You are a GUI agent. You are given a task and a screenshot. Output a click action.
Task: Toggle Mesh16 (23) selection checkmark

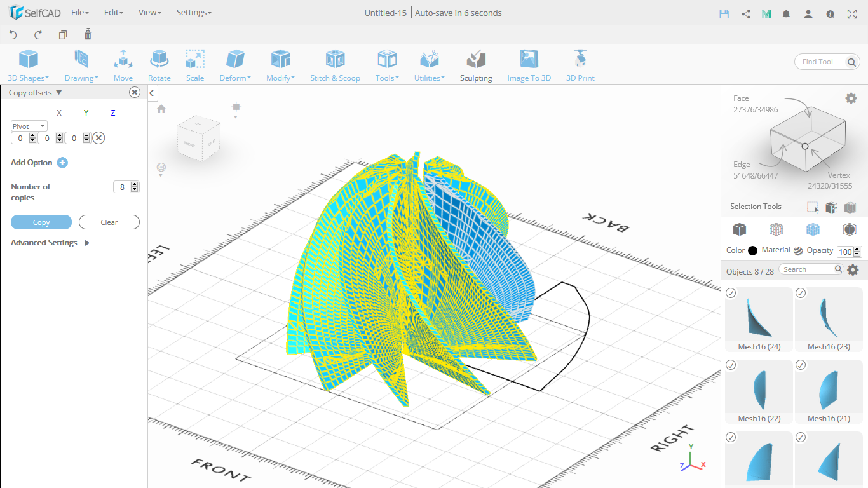801,293
